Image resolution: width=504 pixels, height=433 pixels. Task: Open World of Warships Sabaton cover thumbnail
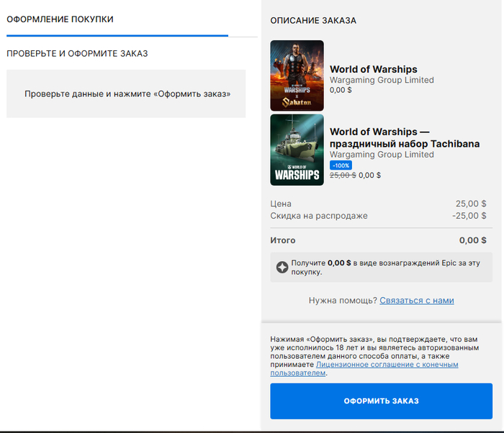coord(297,76)
